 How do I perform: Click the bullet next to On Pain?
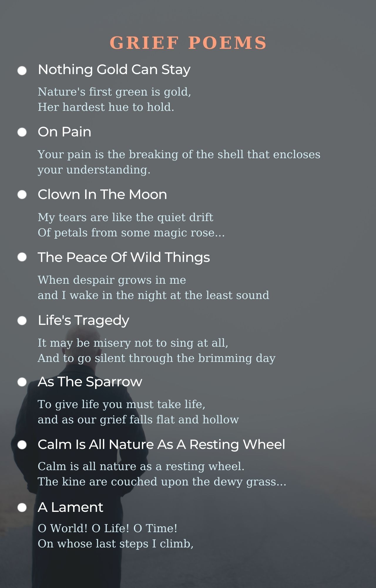[22, 132]
